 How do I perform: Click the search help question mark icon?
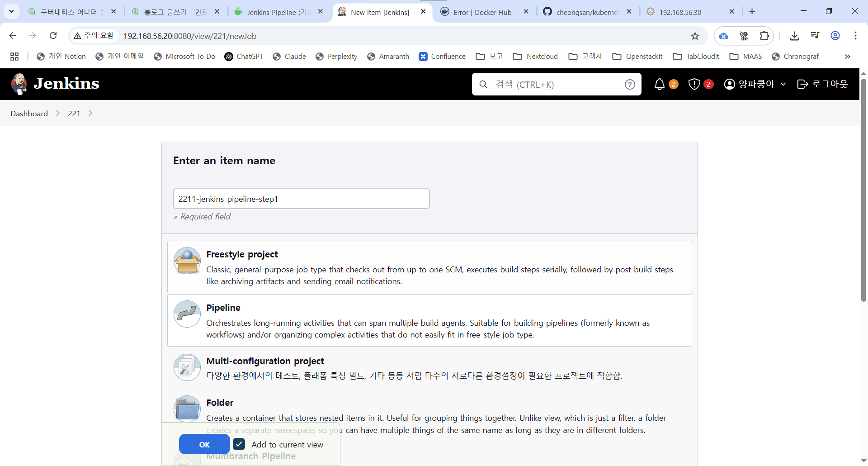coord(630,84)
